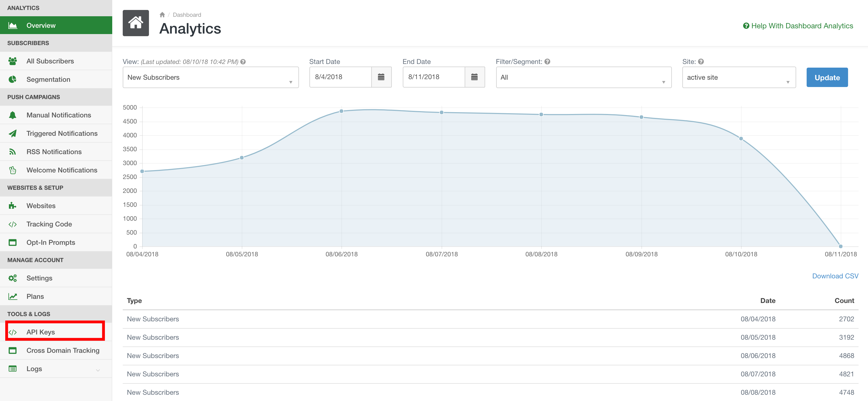Viewport: 868px width, 401px height.
Task: Click the Download CSV link
Action: pos(835,276)
